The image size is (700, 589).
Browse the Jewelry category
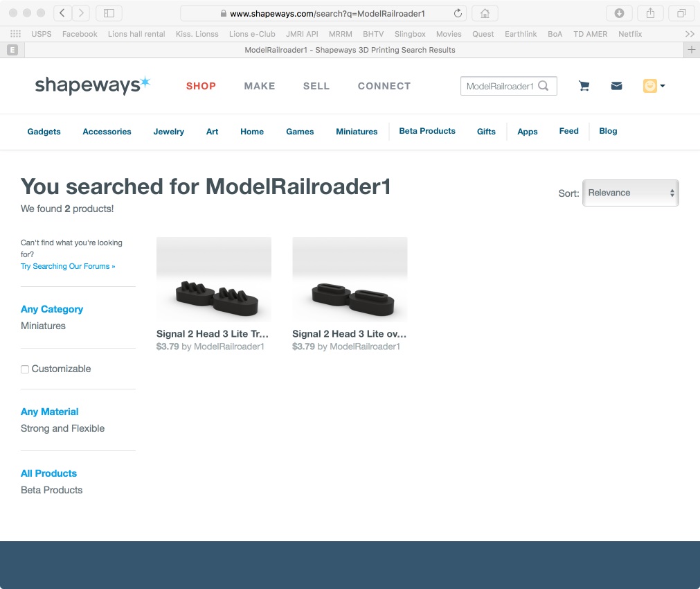click(168, 132)
